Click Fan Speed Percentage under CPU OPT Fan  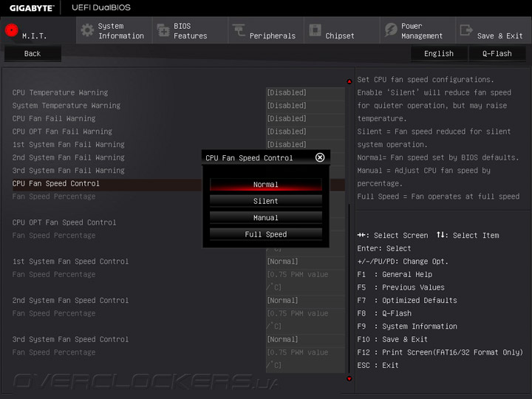pyautogui.click(x=54, y=236)
